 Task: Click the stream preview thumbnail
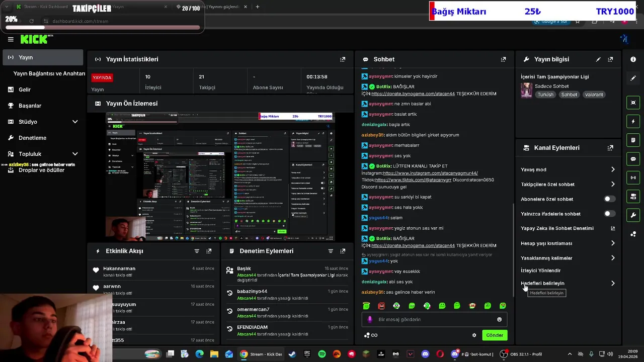coord(220,177)
